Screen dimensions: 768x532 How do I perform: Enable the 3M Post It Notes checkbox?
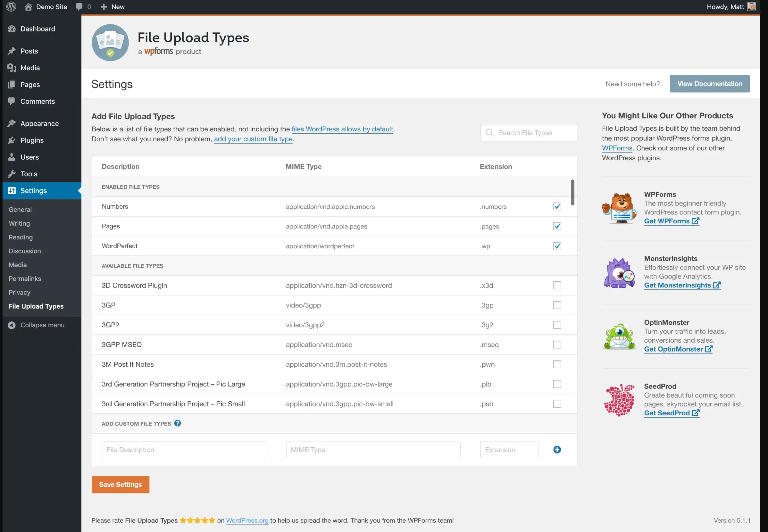tap(557, 364)
